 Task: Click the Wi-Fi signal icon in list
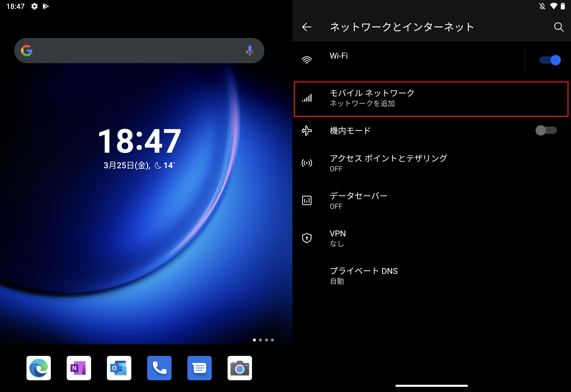tap(307, 60)
